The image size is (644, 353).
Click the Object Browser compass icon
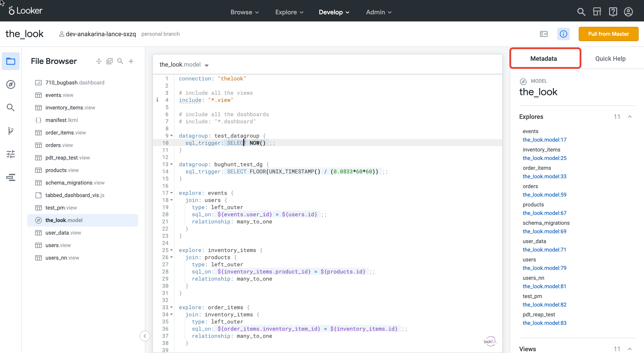tap(11, 84)
